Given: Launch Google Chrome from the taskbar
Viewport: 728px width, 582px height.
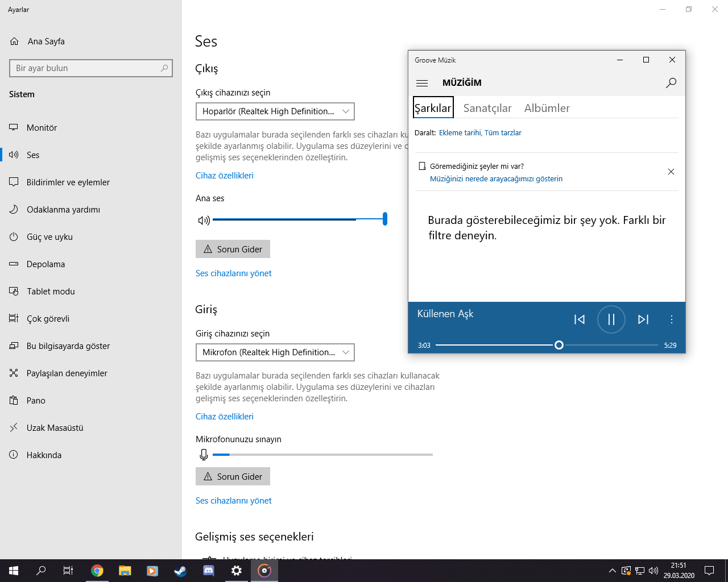Looking at the screenshot, I should click(97, 571).
